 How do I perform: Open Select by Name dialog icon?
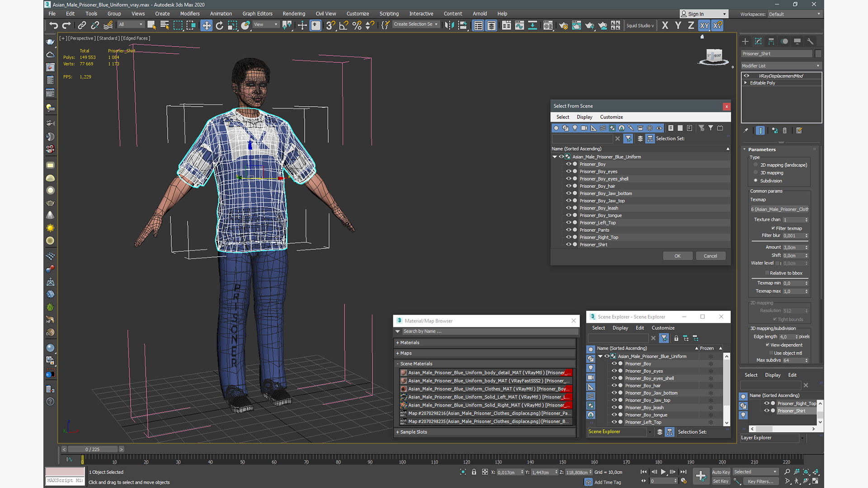tap(165, 25)
